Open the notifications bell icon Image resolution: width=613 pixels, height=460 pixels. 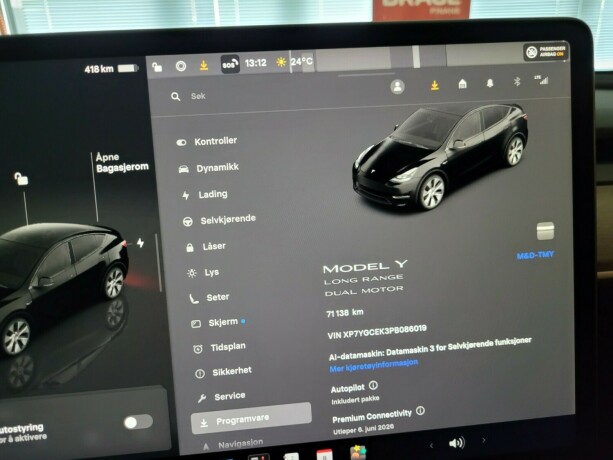[x=490, y=82]
